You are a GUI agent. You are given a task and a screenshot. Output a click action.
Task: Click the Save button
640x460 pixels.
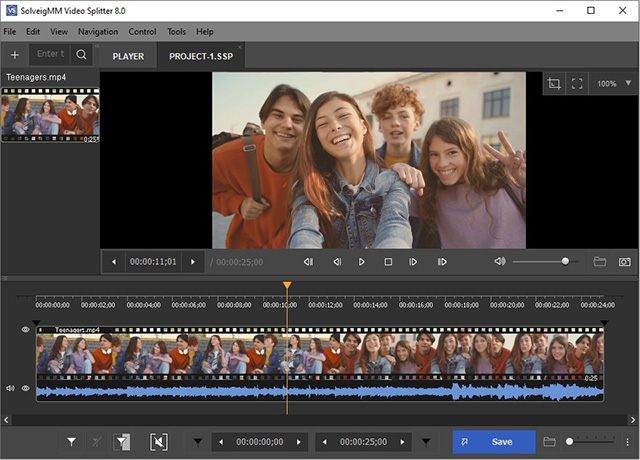coord(492,441)
